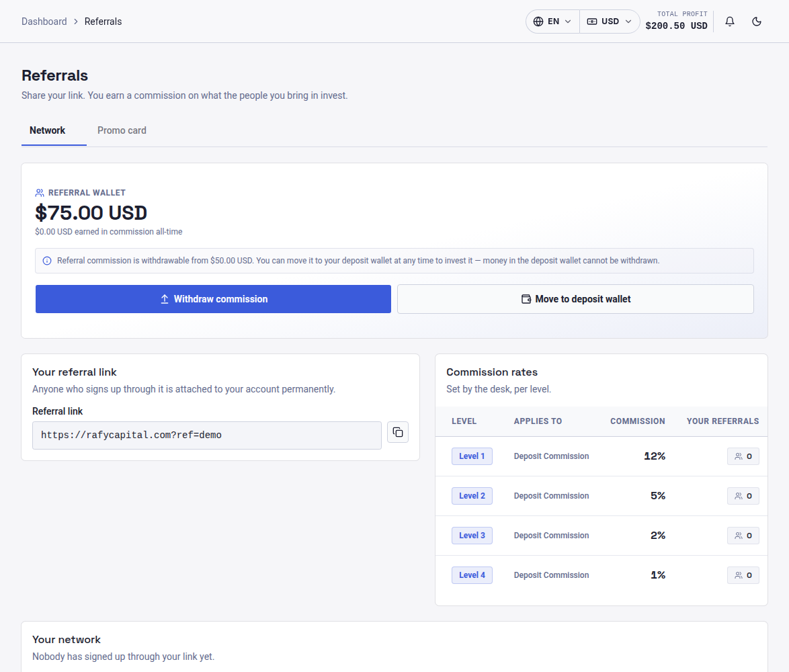Click the APPLIES TO column header
The height and width of the screenshot is (672, 789).
[x=538, y=421]
